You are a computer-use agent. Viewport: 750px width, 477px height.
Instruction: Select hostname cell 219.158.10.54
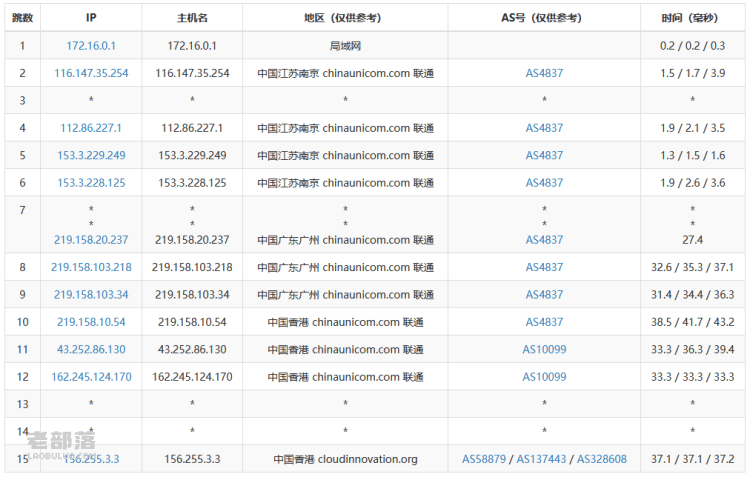(192, 322)
